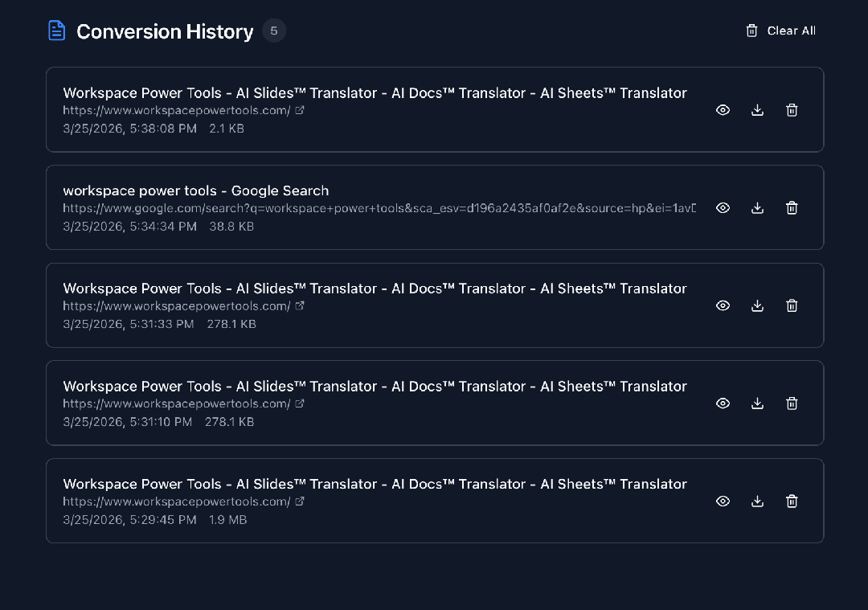868x610 pixels.
Task: View the 5:31:10 PM conversion
Action: [x=723, y=403]
